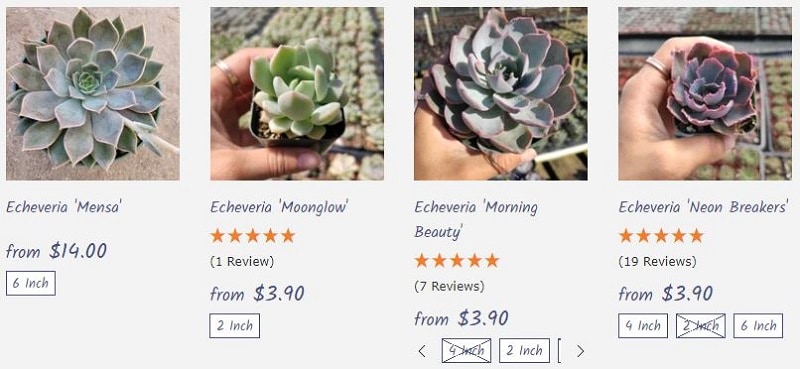Click crossed-out 2 Inch option for Neon Breakers
The image size is (800, 369).
pos(701,326)
